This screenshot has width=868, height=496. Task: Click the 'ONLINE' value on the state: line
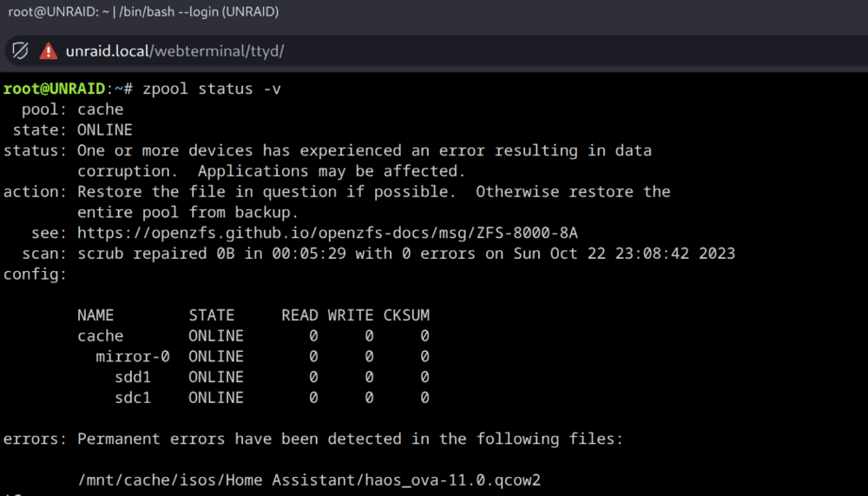(105, 129)
